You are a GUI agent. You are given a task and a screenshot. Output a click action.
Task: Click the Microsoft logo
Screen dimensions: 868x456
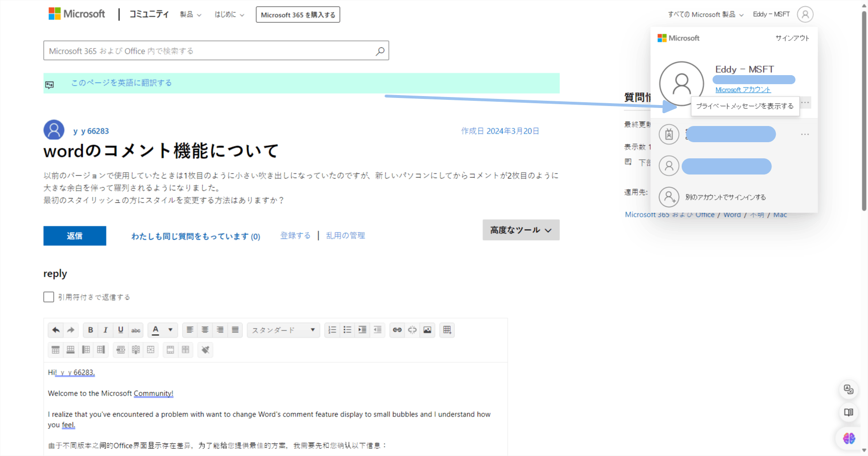77,14
